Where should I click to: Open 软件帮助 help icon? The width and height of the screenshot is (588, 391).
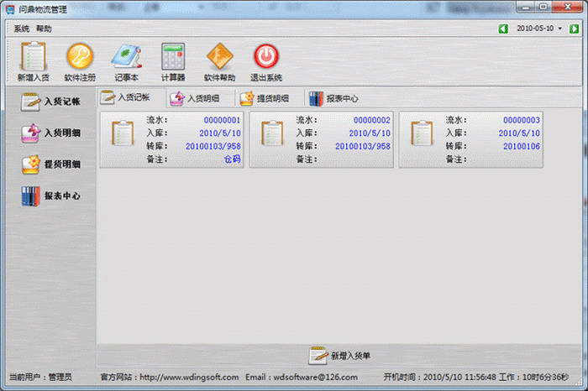click(x=220, y=61)
